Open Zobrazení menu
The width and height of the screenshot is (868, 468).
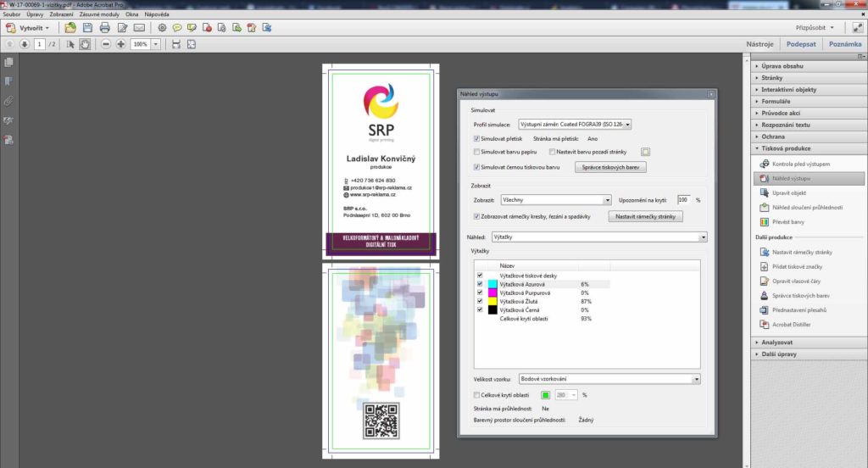click(61, 14)
